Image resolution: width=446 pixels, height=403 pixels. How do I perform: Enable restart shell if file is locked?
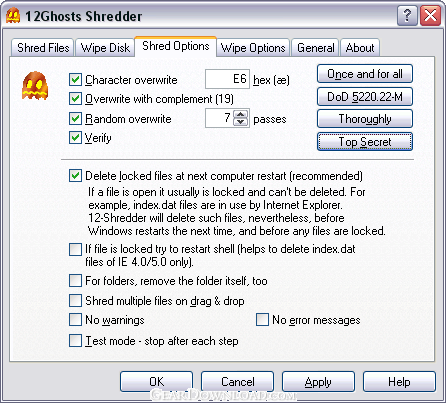(x=75, y=249)
